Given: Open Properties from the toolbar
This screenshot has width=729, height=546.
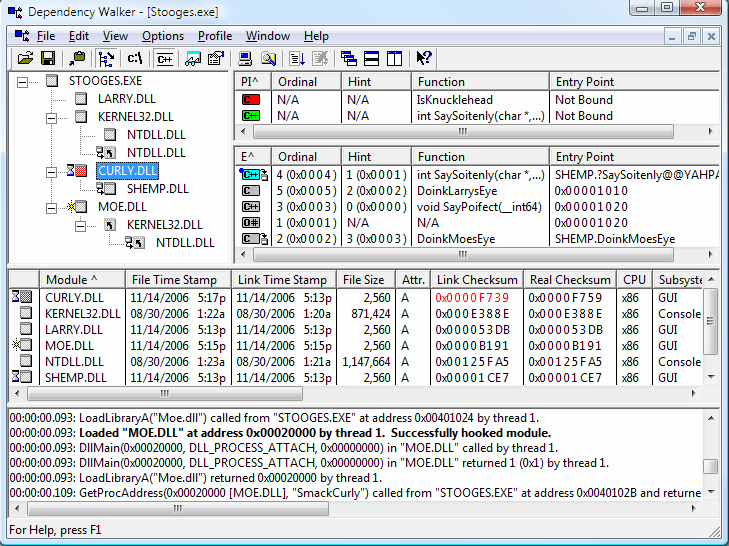Looking at the screenshot, I should 215,59.
